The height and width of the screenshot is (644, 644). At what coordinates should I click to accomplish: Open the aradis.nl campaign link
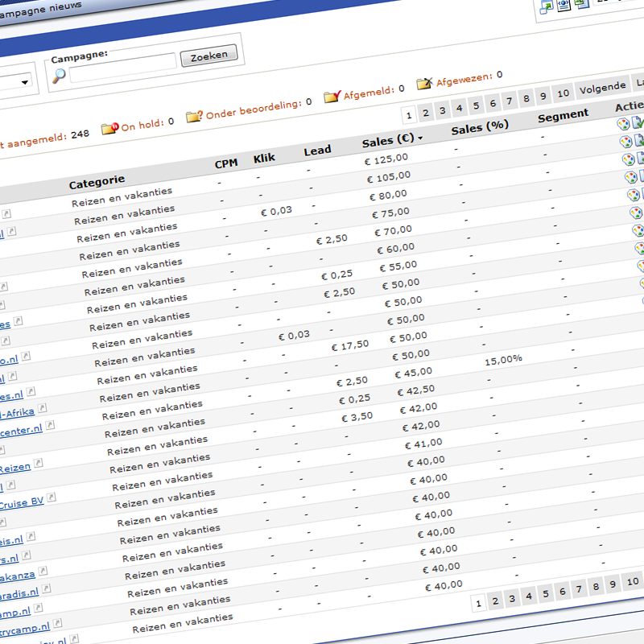tap(19, 594)
